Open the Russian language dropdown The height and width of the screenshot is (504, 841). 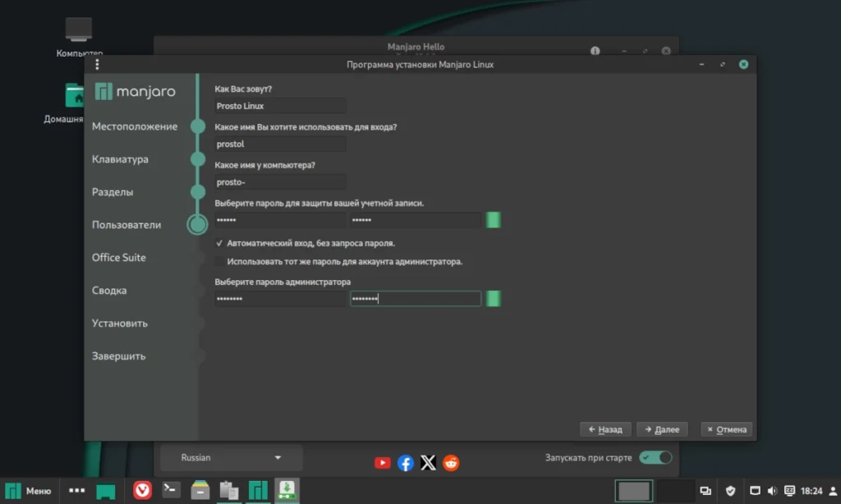pyautogui.click(x=231, y=457)
